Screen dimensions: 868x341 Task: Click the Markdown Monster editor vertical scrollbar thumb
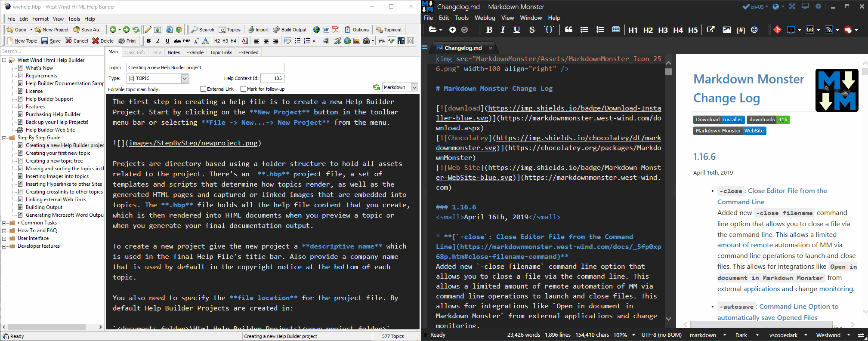[668, 71]
